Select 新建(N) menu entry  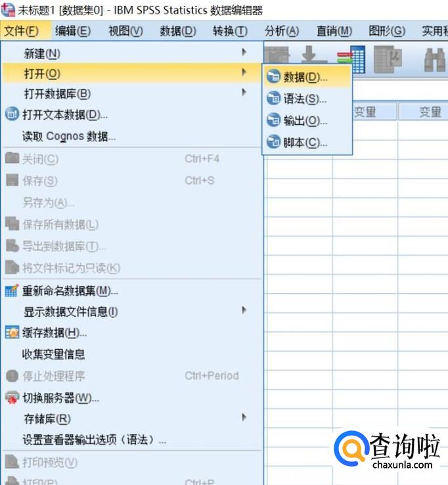click(132, 53)
